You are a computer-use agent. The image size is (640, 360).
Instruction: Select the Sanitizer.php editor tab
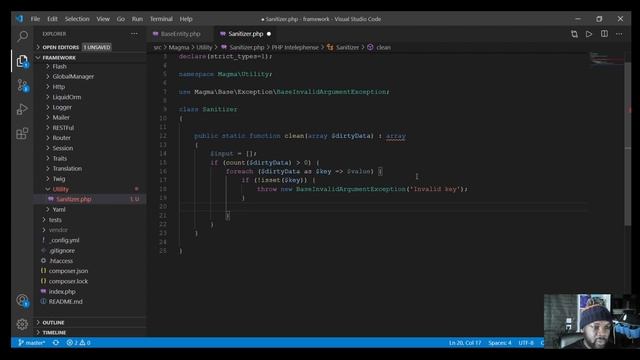pos(245,34)
